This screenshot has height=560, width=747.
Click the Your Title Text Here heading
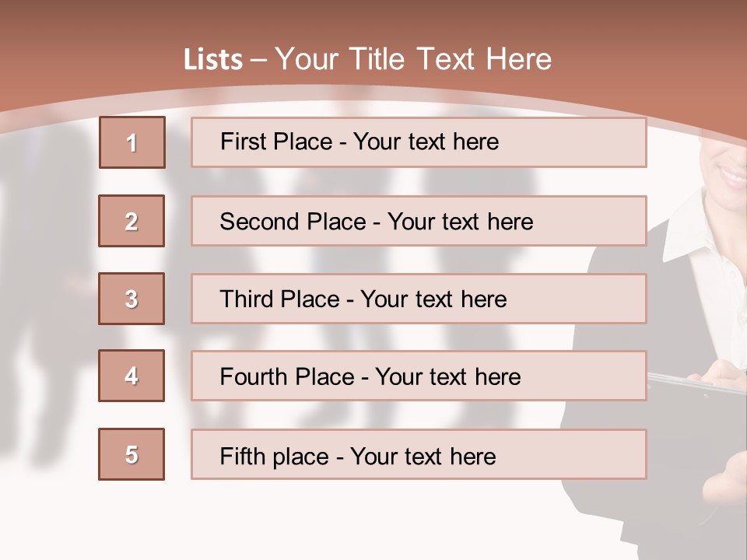[412, 59]
